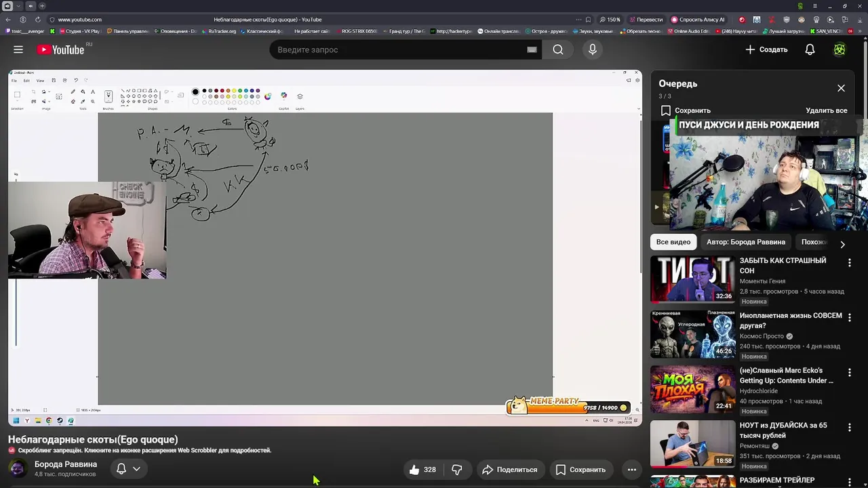The width and height of the screenshot is (868, 488).
Task: Close the Очередь queue panel
Action: coord(841,88)
